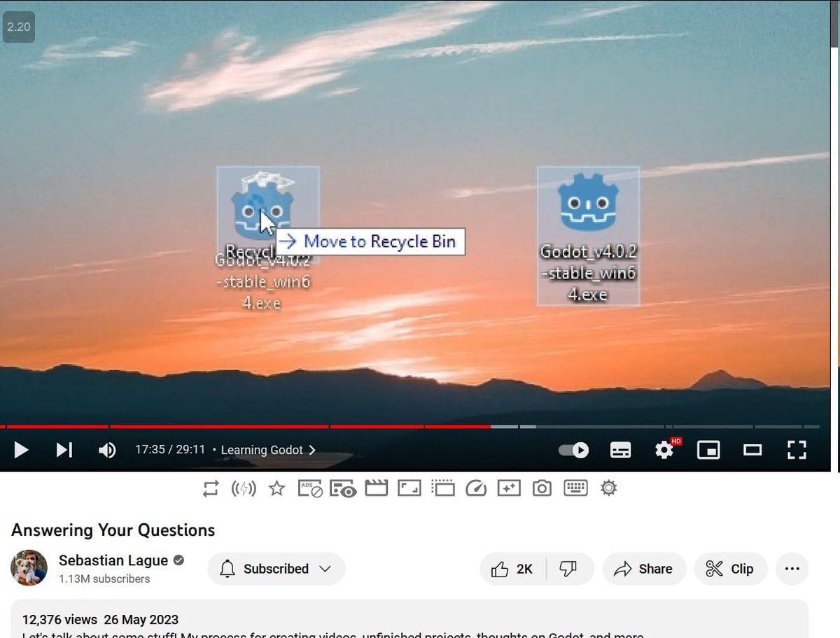Viewport: 840px width, 638px height.
Task: Open extension options gear below the player
Action: click(x=608, y=488)
